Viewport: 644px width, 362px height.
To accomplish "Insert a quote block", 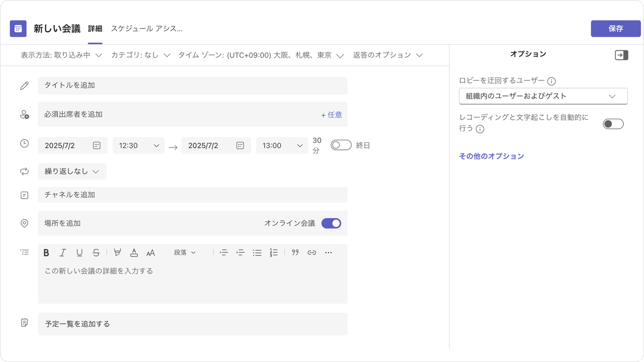I will [x=295, y=253].
